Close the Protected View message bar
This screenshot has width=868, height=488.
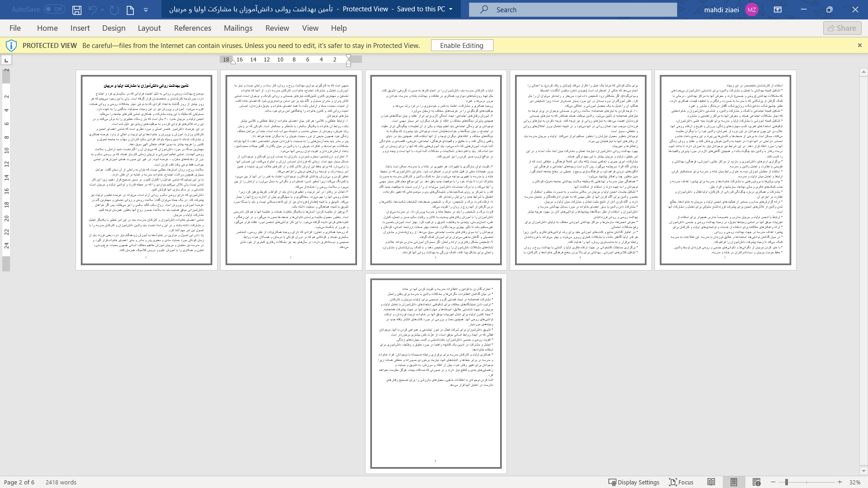click(860, 45)
